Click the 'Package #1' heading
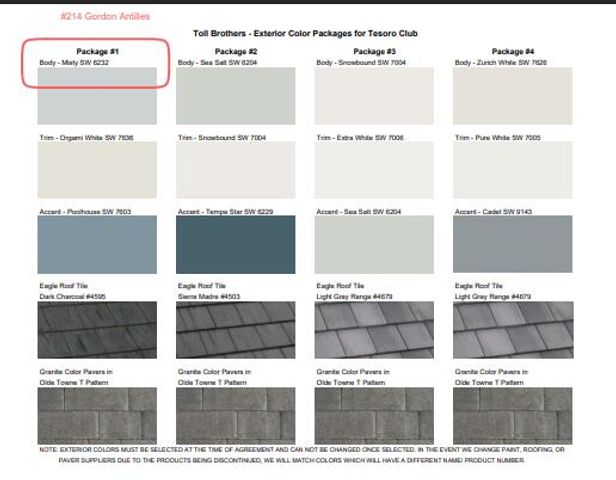Image resolution: width=616 pixels, height=480 pixels. (96, 51)
